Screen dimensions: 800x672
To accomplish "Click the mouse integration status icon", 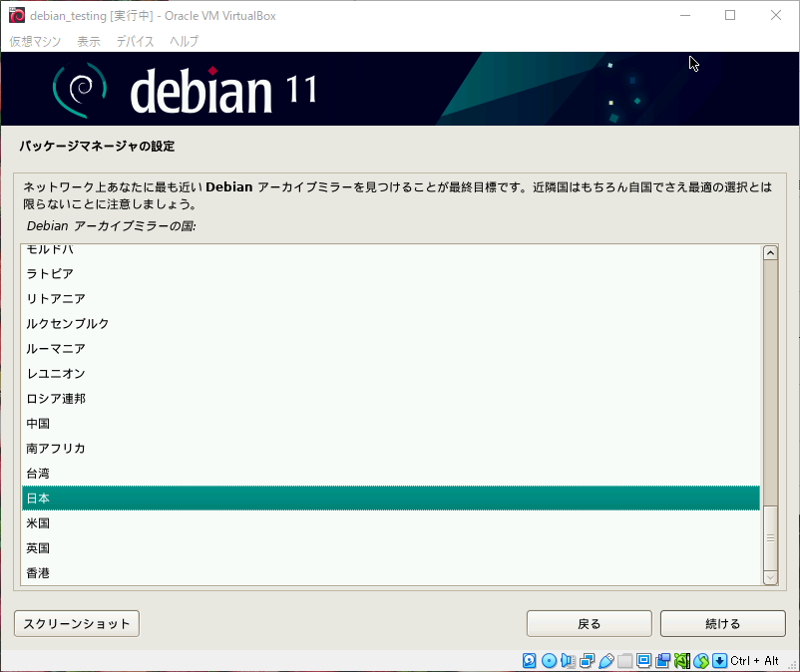I will (701, 661).
